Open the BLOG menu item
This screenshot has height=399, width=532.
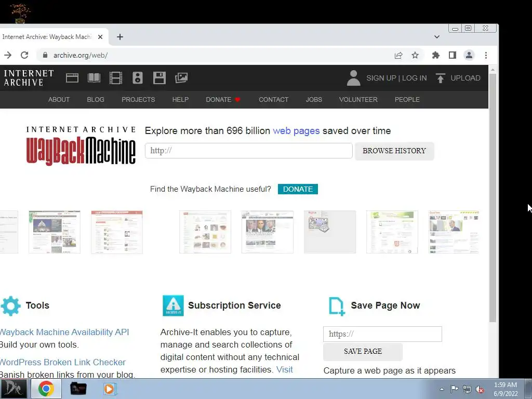click(x=96, y=99)
